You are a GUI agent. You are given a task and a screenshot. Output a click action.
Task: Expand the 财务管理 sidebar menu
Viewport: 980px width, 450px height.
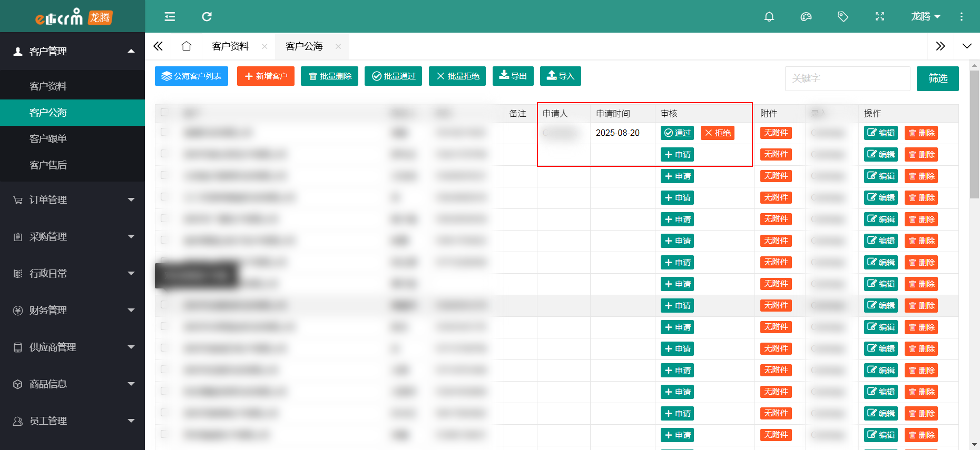72,311
